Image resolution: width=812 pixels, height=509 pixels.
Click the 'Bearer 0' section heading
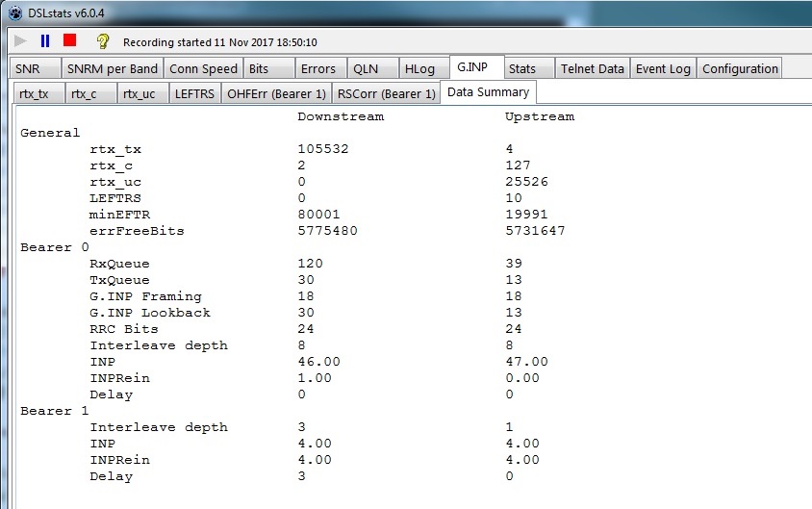click(x=55, y=247)
